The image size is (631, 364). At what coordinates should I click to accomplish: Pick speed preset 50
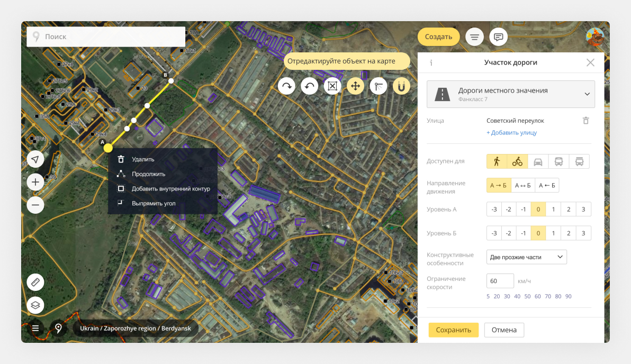point(528,296)
